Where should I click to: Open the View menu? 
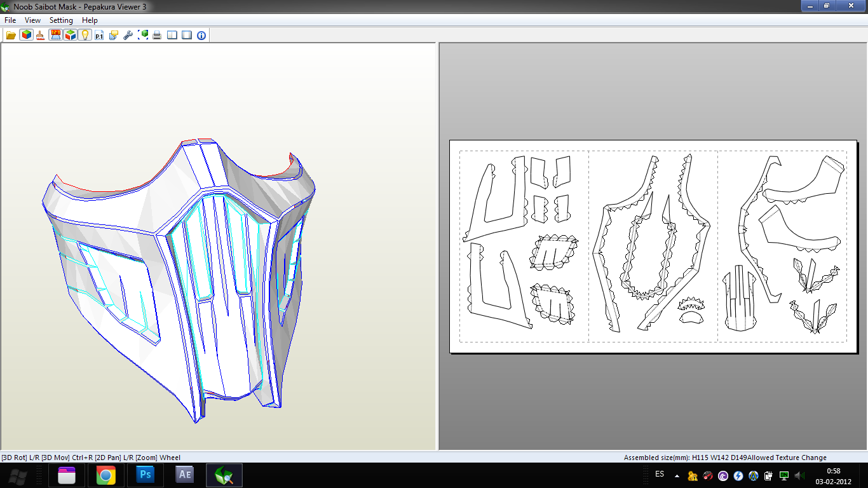[32, 20]
